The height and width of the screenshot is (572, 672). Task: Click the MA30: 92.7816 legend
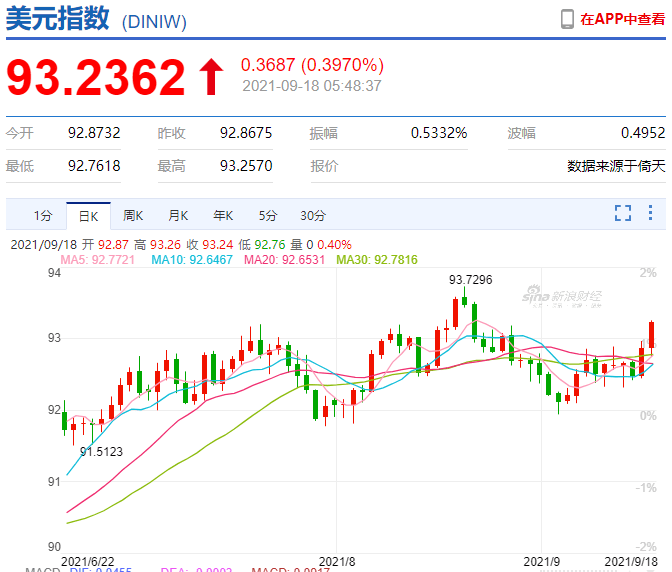click(x=377, y=260)
